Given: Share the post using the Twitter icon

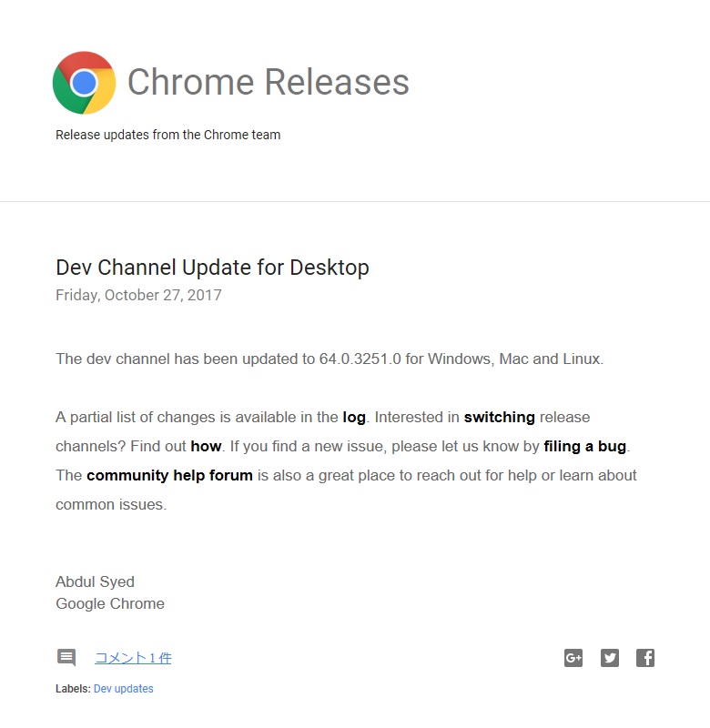Looking at the screenshot, I should click(x=609, y=657).
